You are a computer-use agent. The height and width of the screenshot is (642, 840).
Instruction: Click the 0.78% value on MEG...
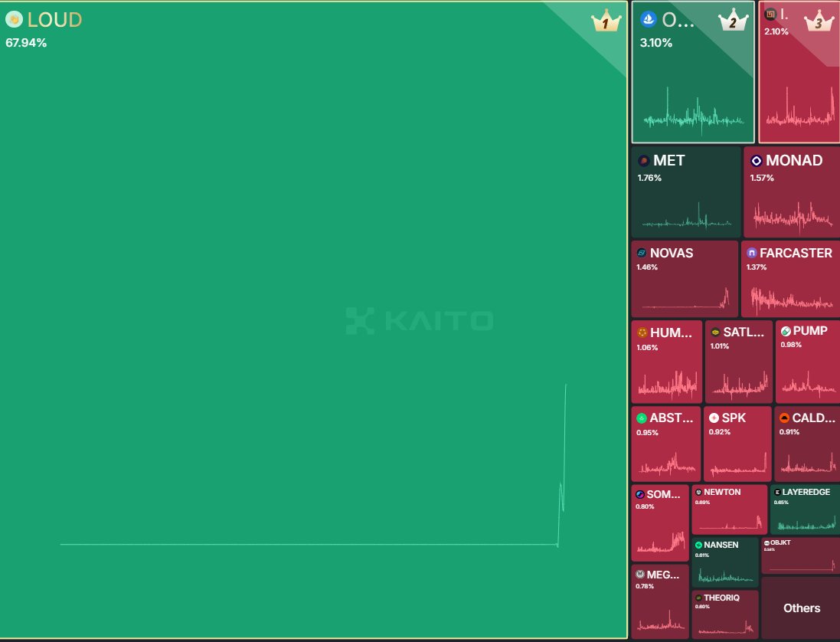645,586
